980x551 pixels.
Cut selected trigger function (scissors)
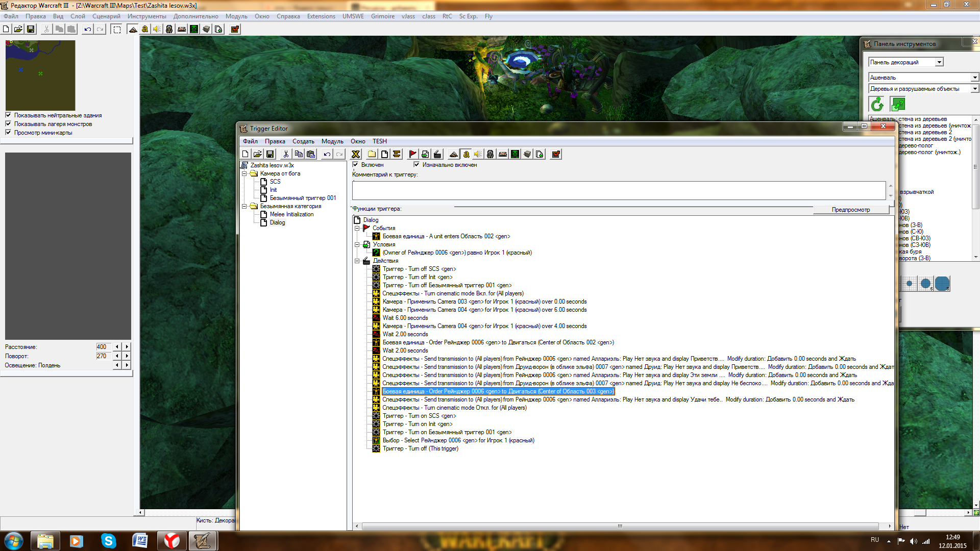(x=286, y=154)
